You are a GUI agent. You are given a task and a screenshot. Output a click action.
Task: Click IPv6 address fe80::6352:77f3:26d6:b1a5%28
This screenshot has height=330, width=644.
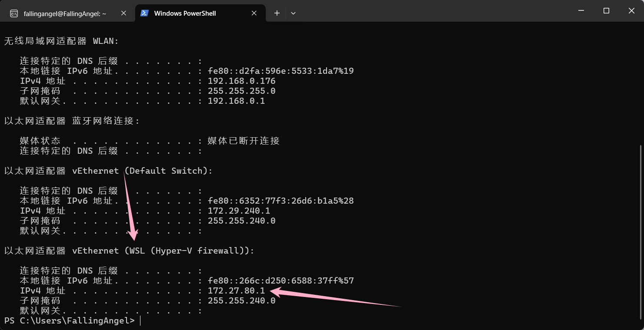pos(281,201)
